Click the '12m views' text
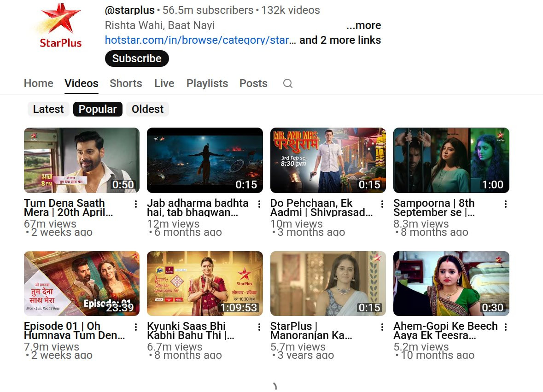 (173, 224)
